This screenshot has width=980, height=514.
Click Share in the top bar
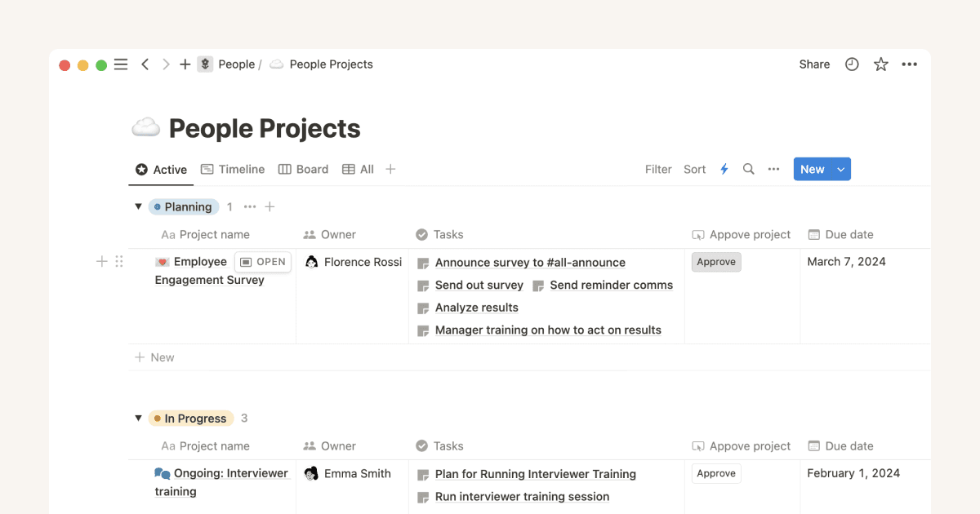pyautogui.click(x=813, y=64)
